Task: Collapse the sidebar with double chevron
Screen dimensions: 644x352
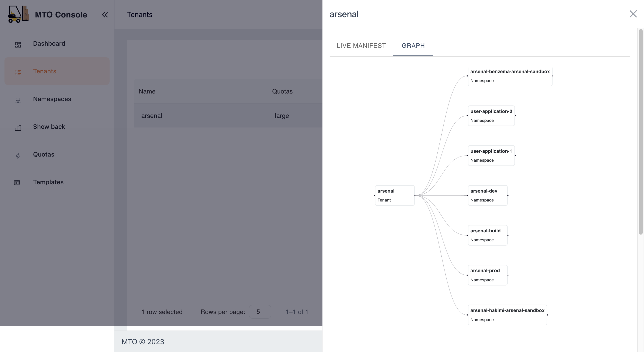Action: 105,15
